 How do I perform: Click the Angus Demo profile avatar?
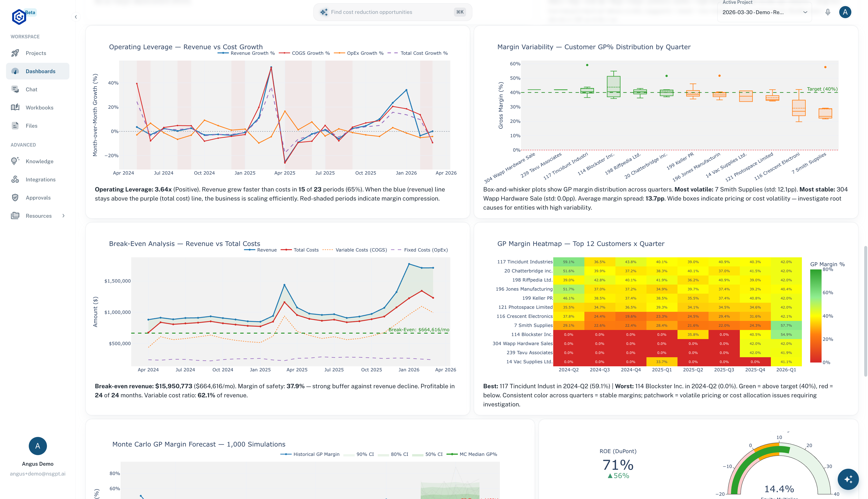point(37,446)
